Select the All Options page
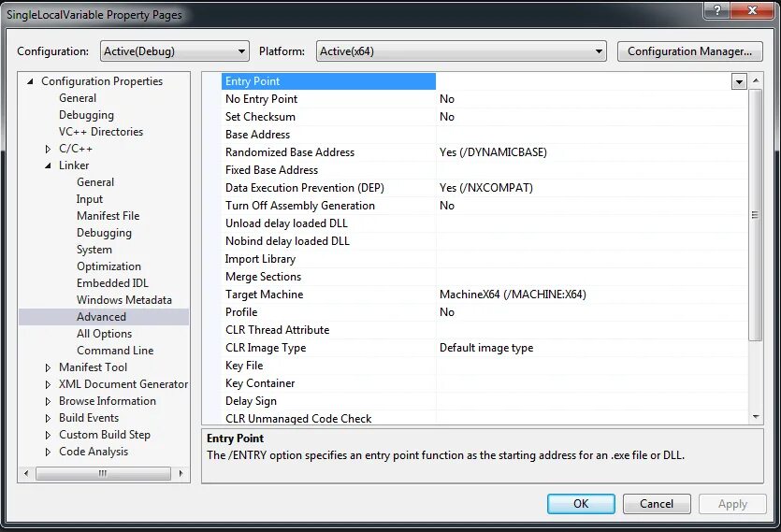781x532 pixels. click(104, 334)
